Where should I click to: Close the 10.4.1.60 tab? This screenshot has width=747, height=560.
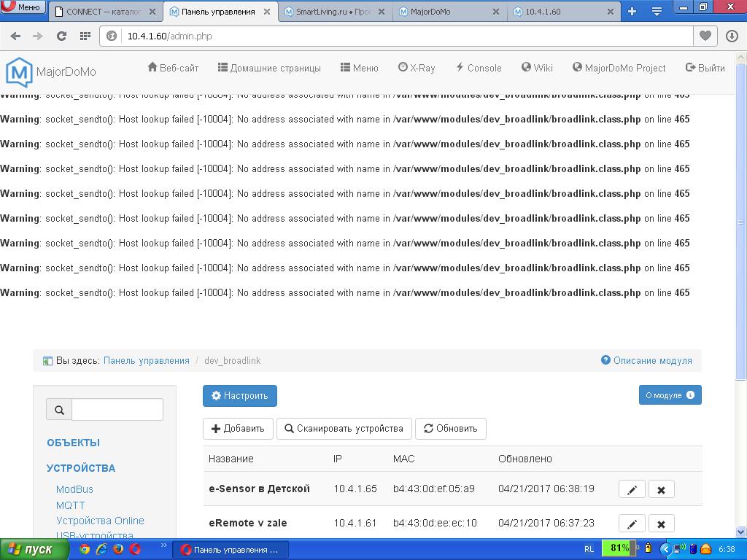pos(611,12)
